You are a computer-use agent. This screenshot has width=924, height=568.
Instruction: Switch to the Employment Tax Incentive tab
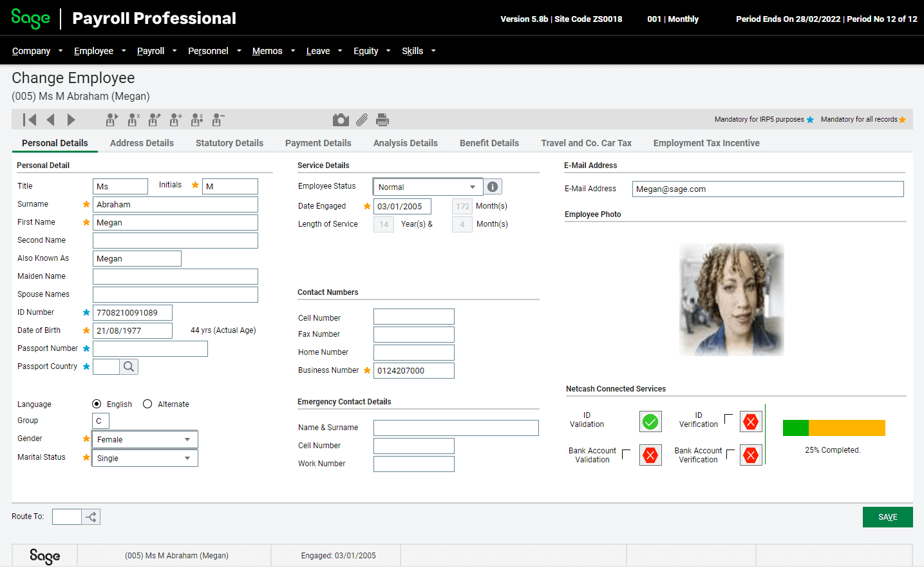(x=706, y=143)
